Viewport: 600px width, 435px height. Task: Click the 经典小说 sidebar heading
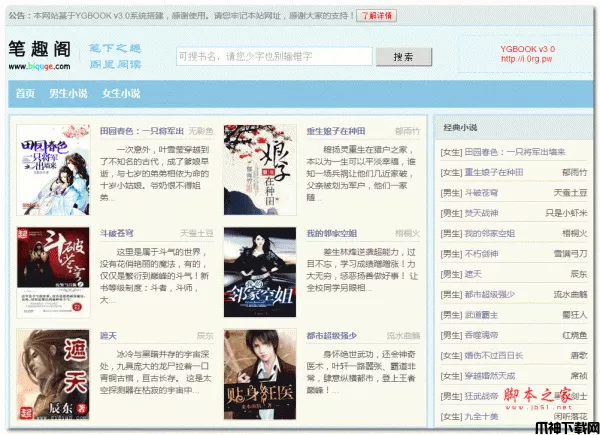(460, 128)
